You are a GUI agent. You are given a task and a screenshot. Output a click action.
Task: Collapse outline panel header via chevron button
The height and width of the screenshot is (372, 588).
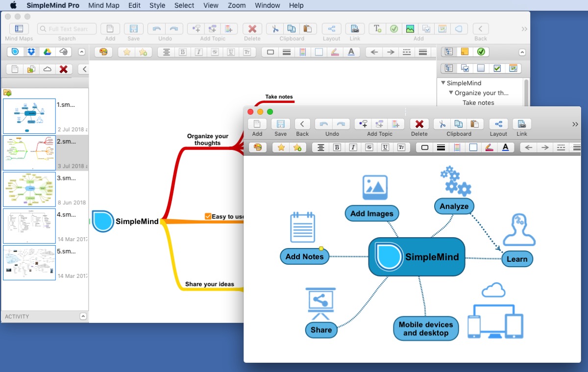[x=522, y=52]
